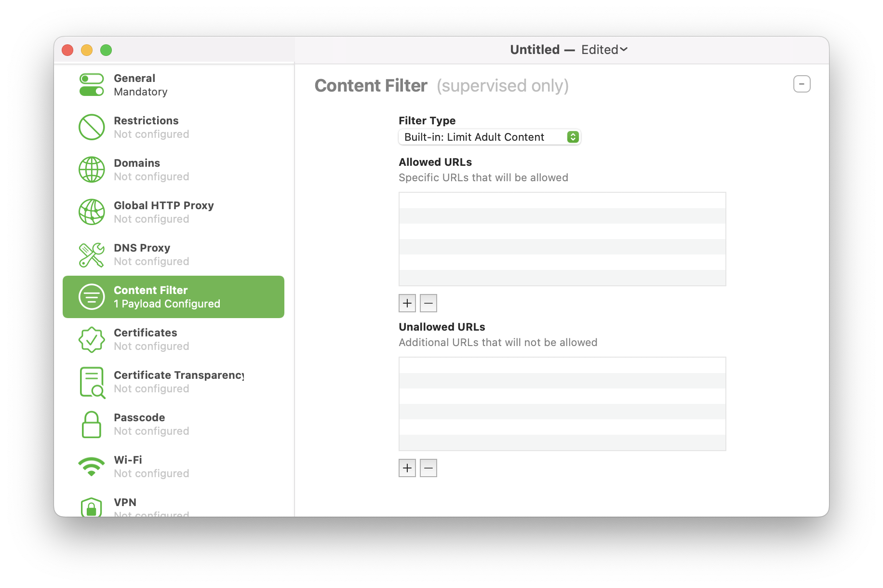Image resolution: width=883 pixels, height=588 pixels.
Task: Open the General Mandatory payload
Action: pyautogui.click(x=174, y=85)
